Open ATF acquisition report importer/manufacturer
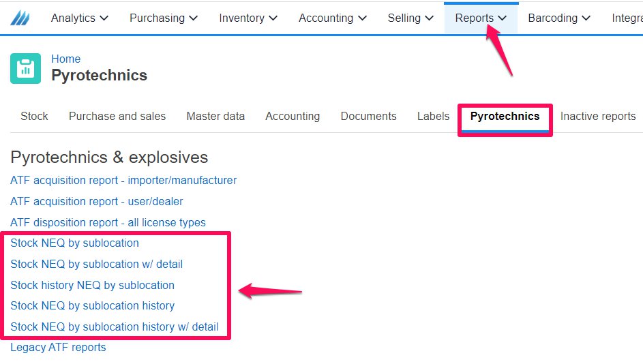 point(123,180)
